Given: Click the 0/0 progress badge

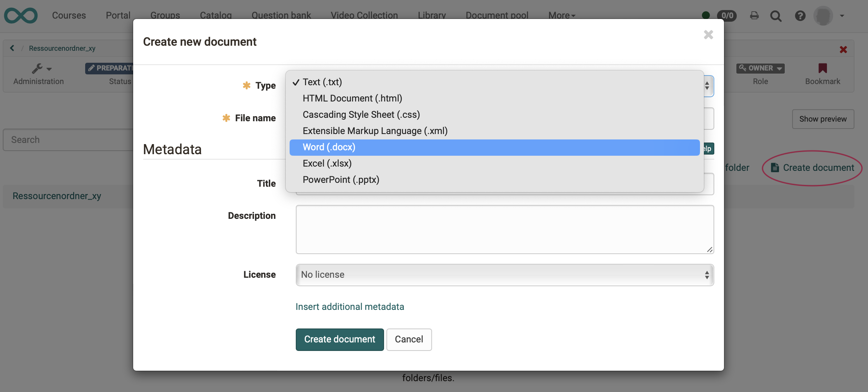Looking at the screenshot, I should coord(727,15).
